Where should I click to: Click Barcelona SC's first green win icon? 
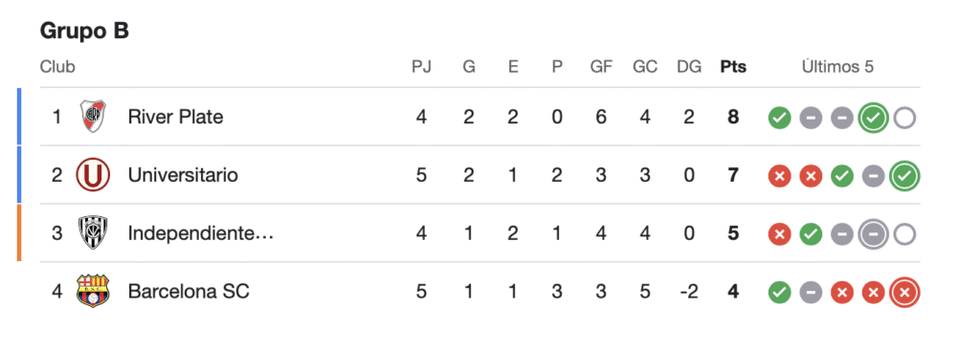779,292
